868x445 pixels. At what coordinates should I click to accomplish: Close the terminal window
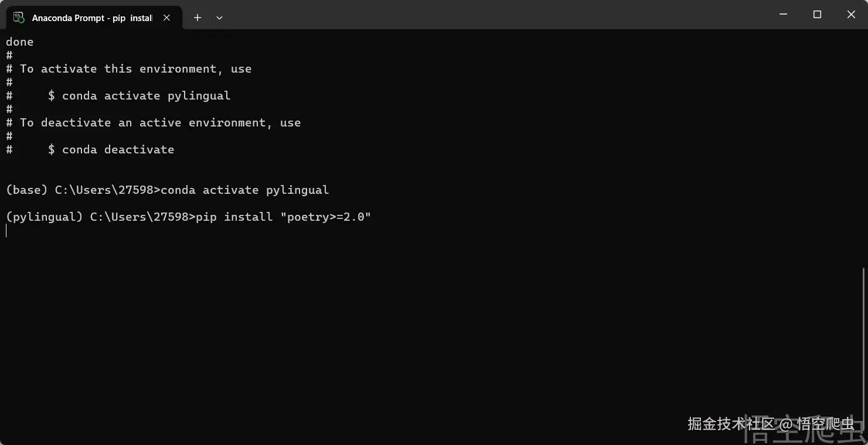851,14
